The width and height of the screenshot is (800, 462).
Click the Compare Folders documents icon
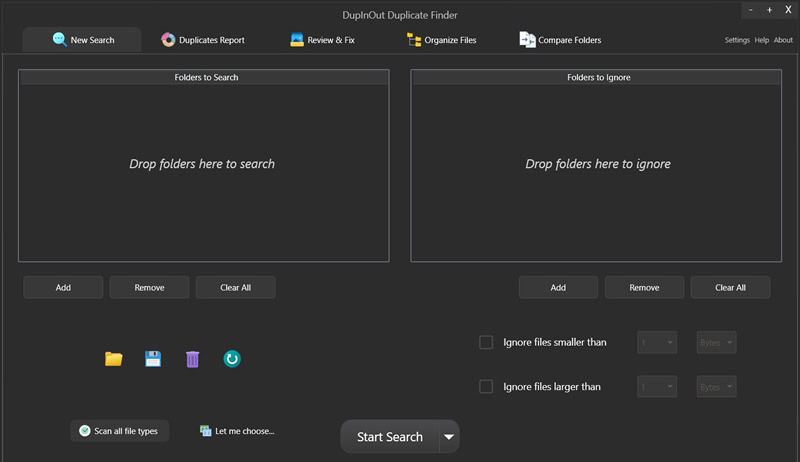(527, 39)
